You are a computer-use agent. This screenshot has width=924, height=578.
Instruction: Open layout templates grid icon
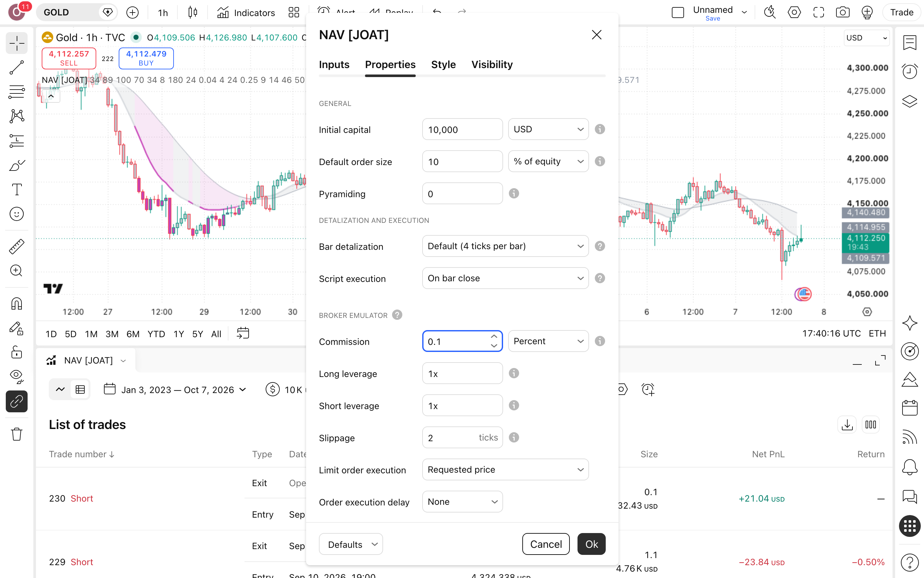pyautogui.click(x=294, y=13)
